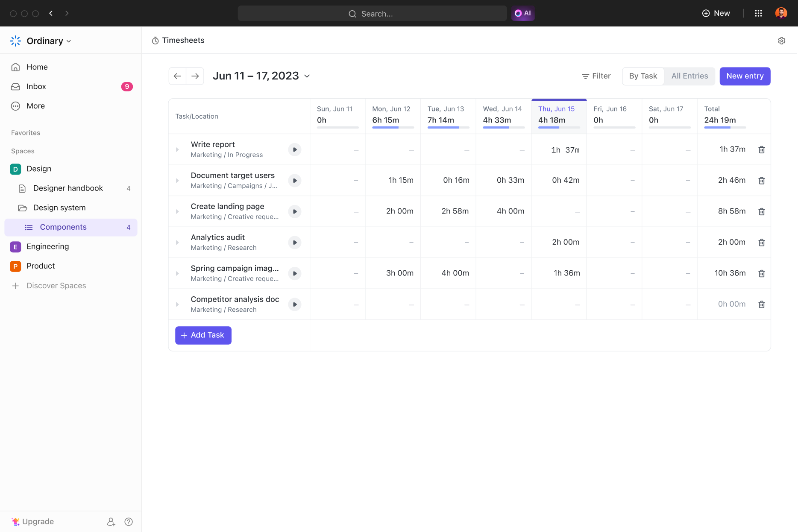798x532 pixels.
Task: Open the Designer handbook page
Action: pos(67,188)
